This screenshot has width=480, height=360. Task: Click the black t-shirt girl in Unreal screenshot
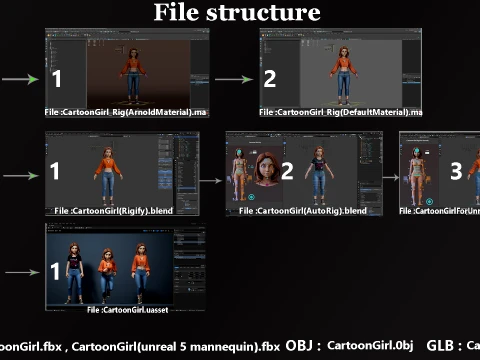pos(74,273)
